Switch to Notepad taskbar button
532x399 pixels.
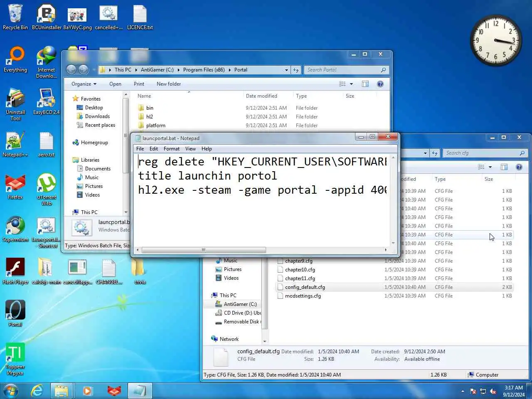tap(140, 391)
